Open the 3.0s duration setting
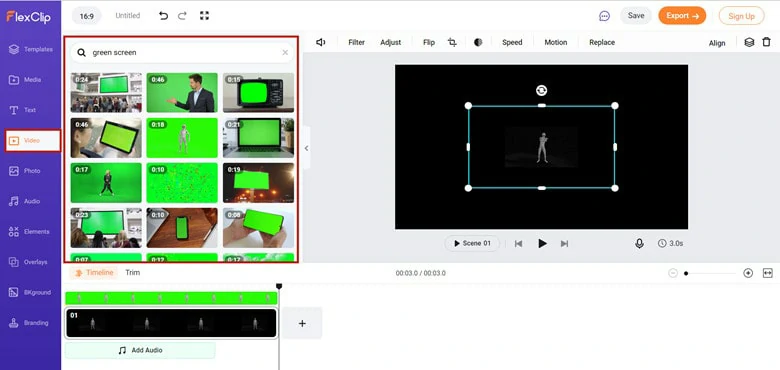Screen dimensions: 780x370 click(x=670, y=244)
